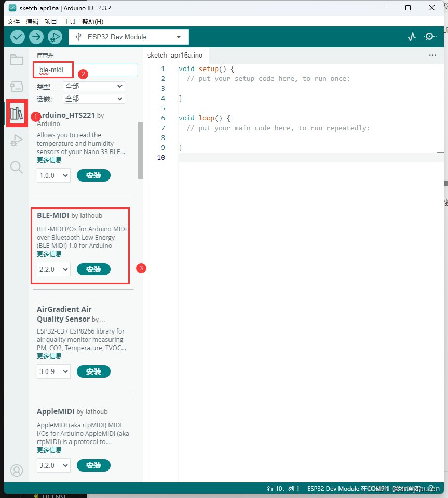Open the Debug sidebar icon
Image resolution: width=448 pixels, height=498 pixels.
coord(17,140)
